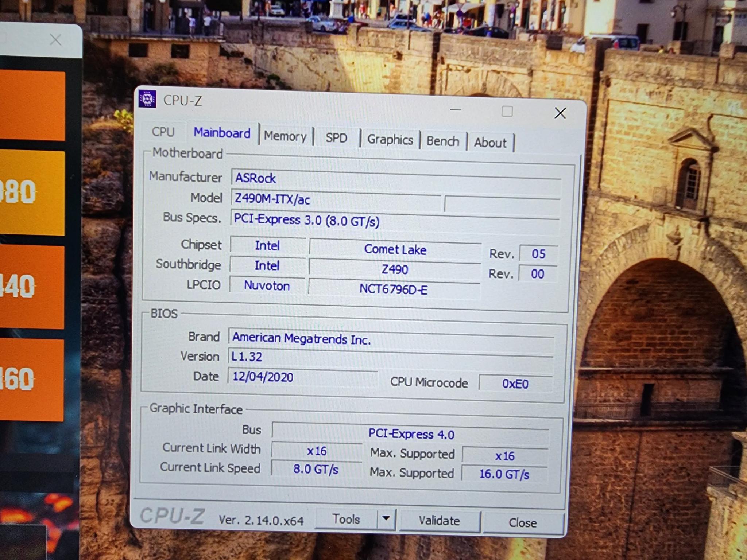This screenshot has width=747, height=560.
Task: Click the Nuvoton LPCIO vendor field
Action: [x=267, y=285]
